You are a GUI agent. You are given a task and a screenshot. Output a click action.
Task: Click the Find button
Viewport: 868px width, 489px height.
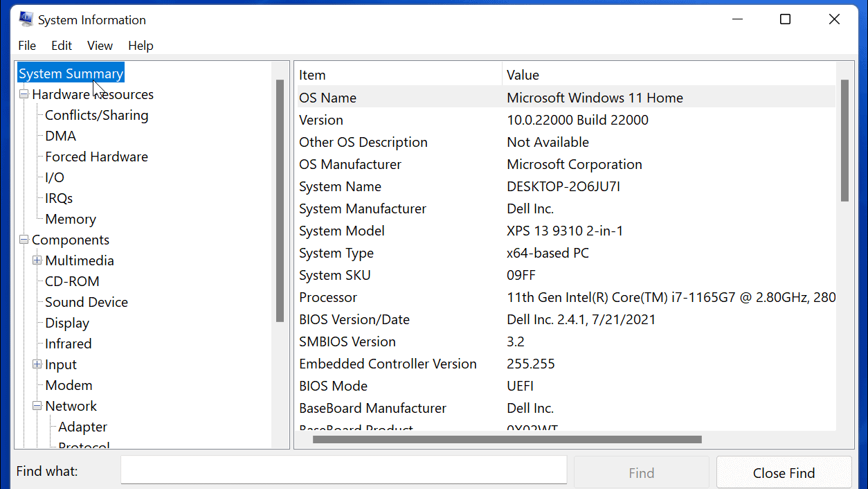(x=642, y=473)
